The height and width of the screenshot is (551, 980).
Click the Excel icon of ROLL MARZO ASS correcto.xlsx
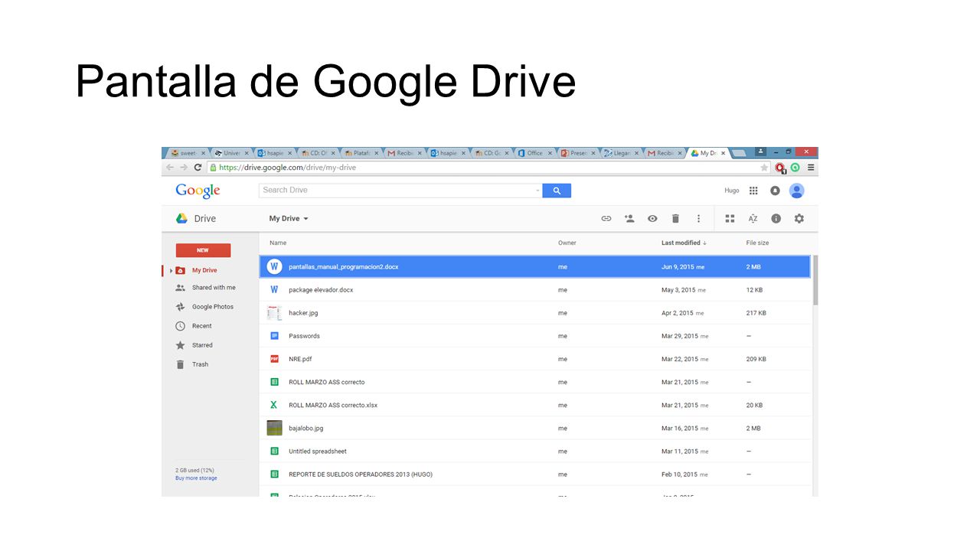point(274,405)
